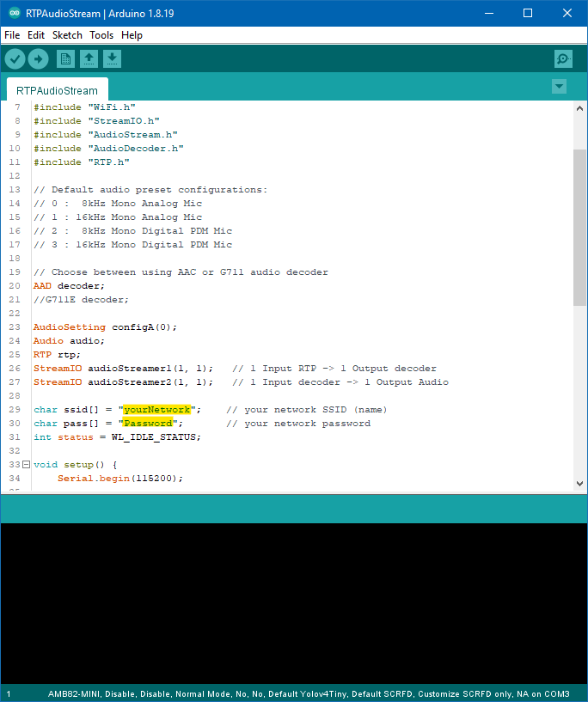This screenshot has height=702, width=588.
Task: Open the Sketch menu
Action: (67, 35)
